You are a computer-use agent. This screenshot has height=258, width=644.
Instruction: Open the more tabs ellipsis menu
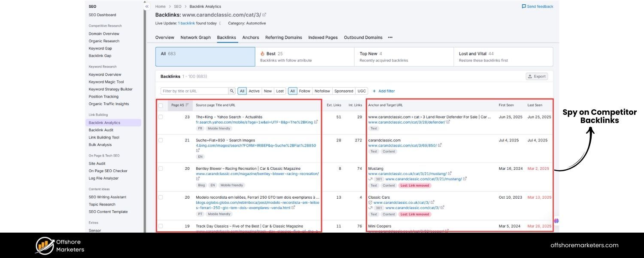(x=390, y=38)
